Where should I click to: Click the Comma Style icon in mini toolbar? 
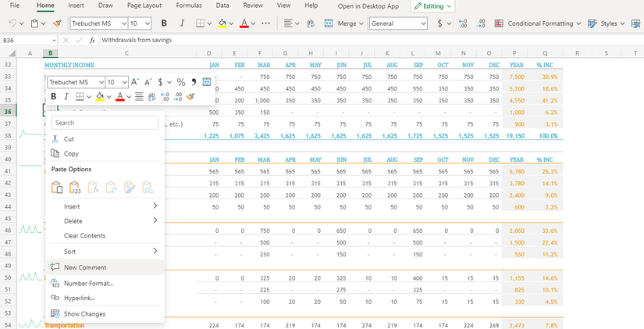click(x=194, y=82)
